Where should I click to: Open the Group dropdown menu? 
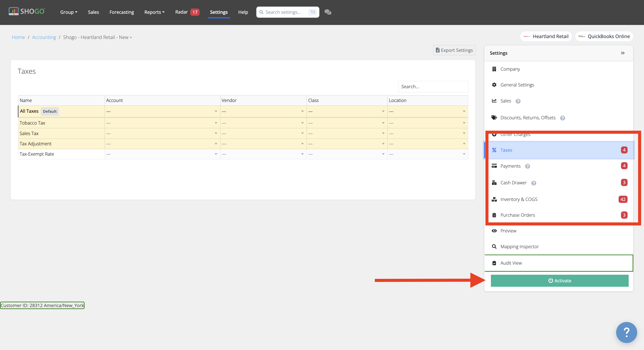(x=69, y=12)
